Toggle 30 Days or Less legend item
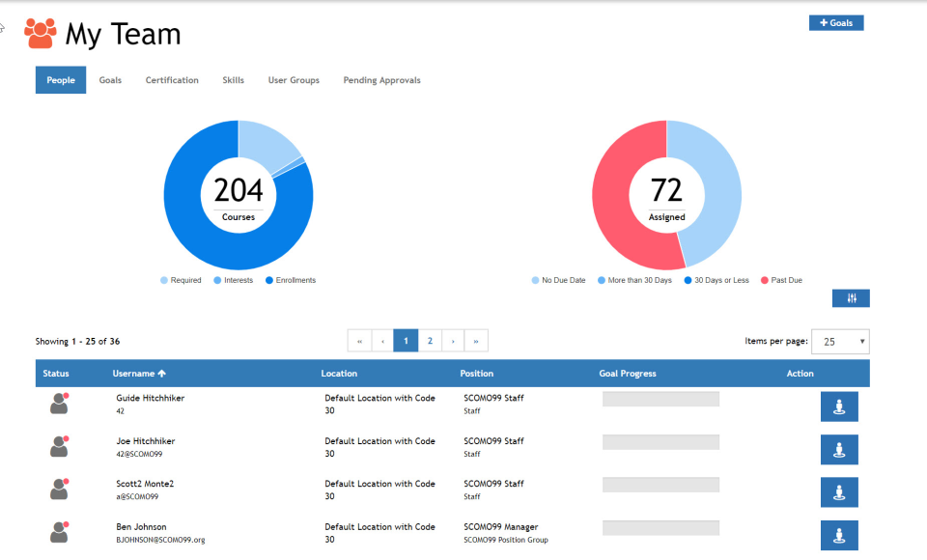This screenshot has height=560, width=927. [716, 280]
